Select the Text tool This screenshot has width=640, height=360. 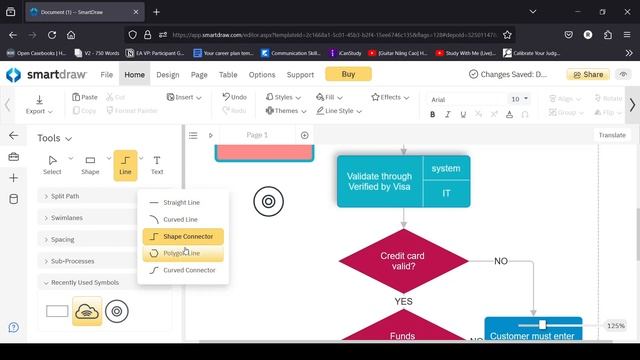157,165
